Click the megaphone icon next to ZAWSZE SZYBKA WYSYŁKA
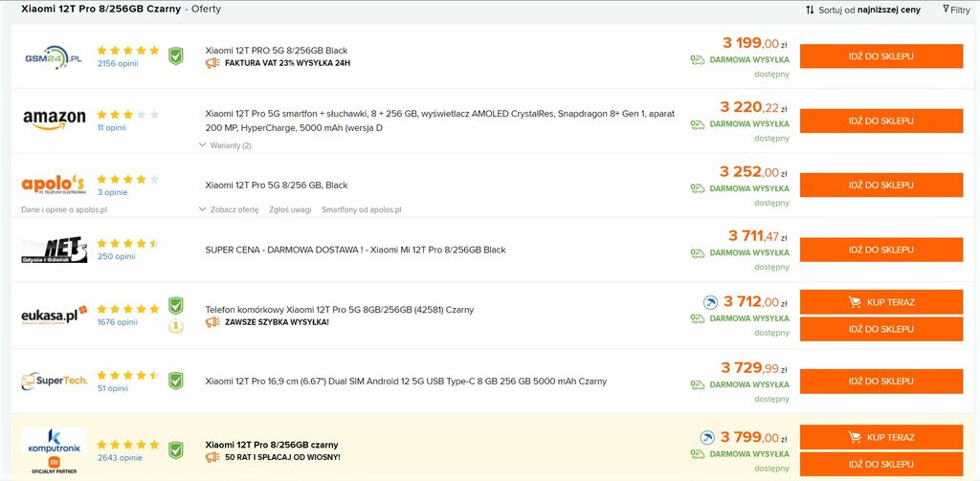980x481 pixels. click(212, 321)
